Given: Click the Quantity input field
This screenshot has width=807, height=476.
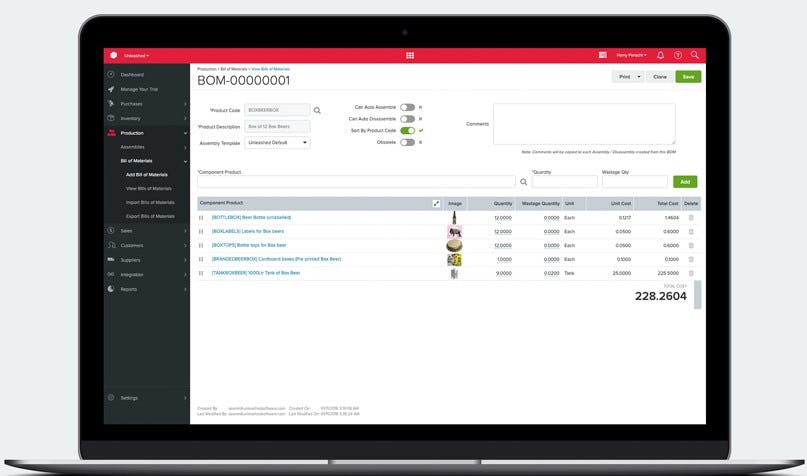Looking at the screenshot, I should [x=565, y=182].
